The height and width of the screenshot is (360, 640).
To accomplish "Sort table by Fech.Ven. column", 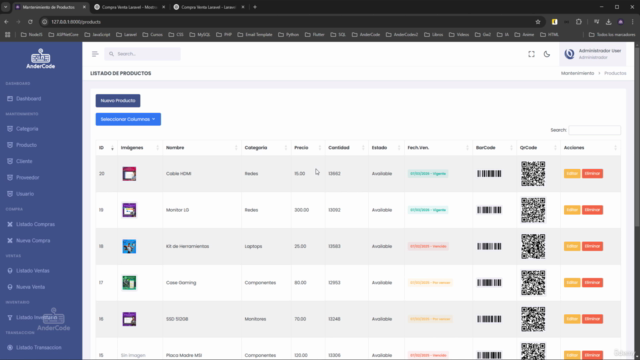I will click(x=438, y=148).
